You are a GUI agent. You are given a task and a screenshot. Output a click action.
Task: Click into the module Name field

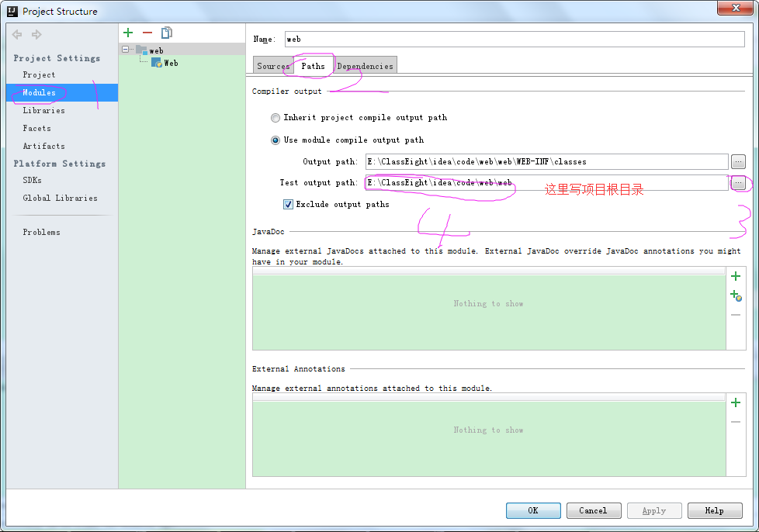point(515,40)
